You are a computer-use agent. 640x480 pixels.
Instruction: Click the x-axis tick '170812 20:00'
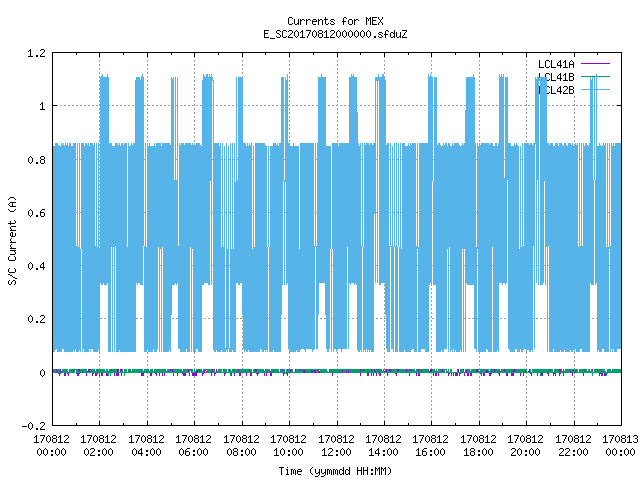(x=526, y=446)
